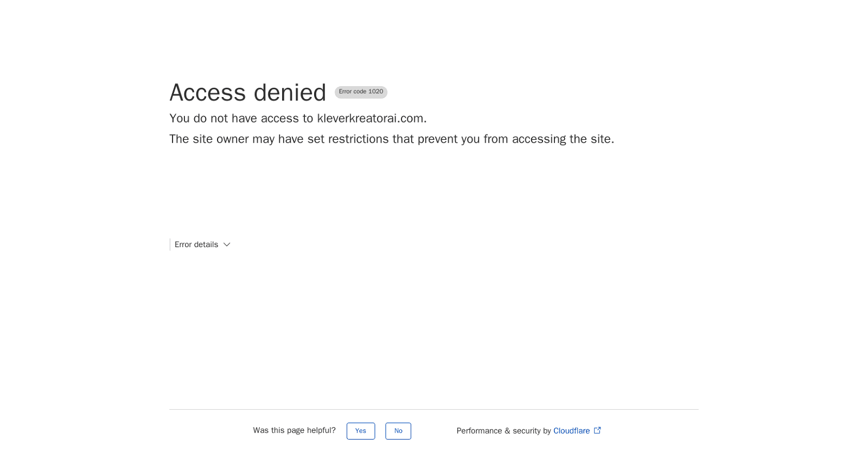This screenshot has height=452, width=868.
Task: Open the Cloudflare link
Action: (x=571, y=431)
